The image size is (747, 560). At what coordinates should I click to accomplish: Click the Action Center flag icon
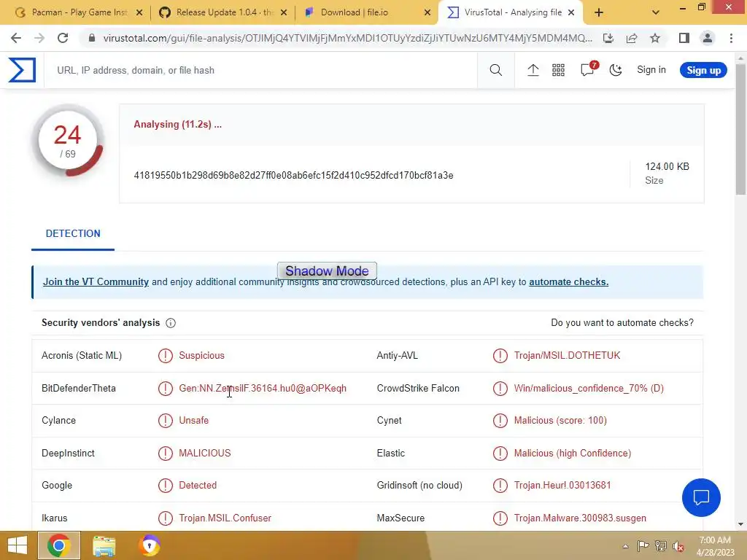pyautogui.click(x=643, y=546)
